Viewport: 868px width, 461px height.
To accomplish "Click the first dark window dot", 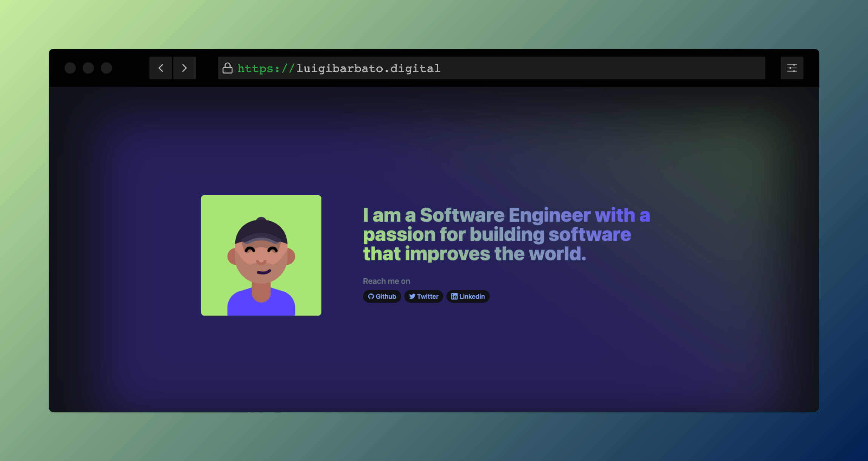I will 70,68.
